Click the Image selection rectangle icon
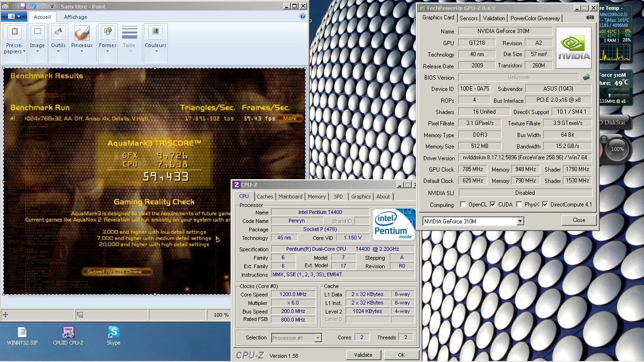 pos(37,32)
